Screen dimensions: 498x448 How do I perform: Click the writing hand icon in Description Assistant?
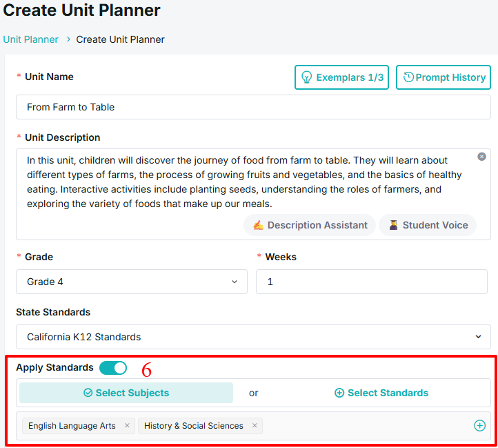(258, 225)
